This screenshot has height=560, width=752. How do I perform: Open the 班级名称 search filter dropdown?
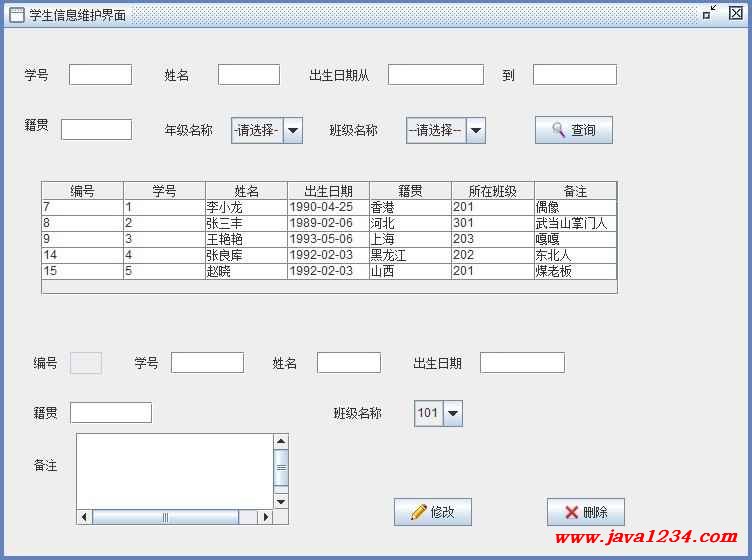[476, 130]
